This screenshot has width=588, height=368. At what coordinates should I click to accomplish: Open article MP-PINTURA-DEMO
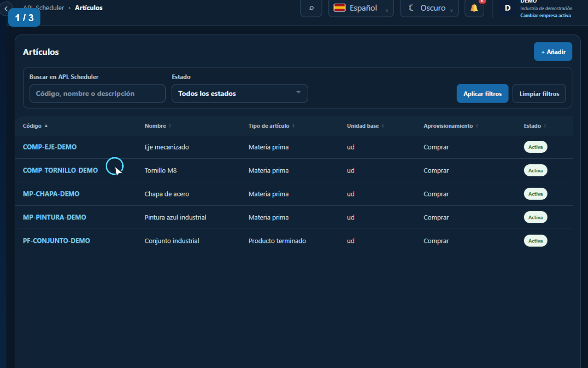tap(55, 218)
